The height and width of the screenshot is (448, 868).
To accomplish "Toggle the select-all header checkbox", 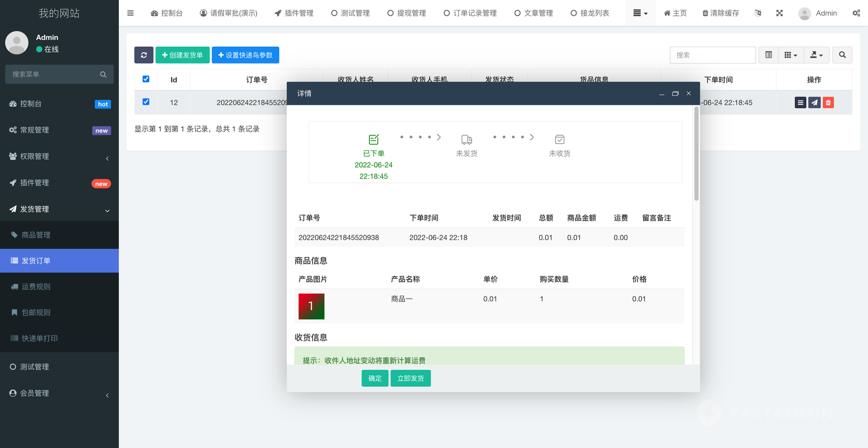I will click(x=146, y=79).
